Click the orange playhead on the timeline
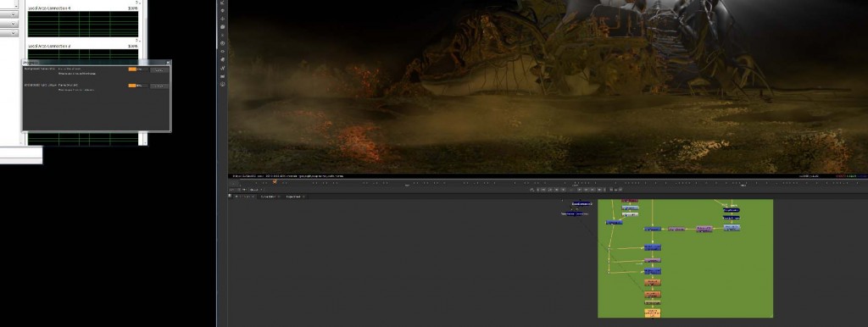Screen dimensions: 868x327 pos(275,181)
